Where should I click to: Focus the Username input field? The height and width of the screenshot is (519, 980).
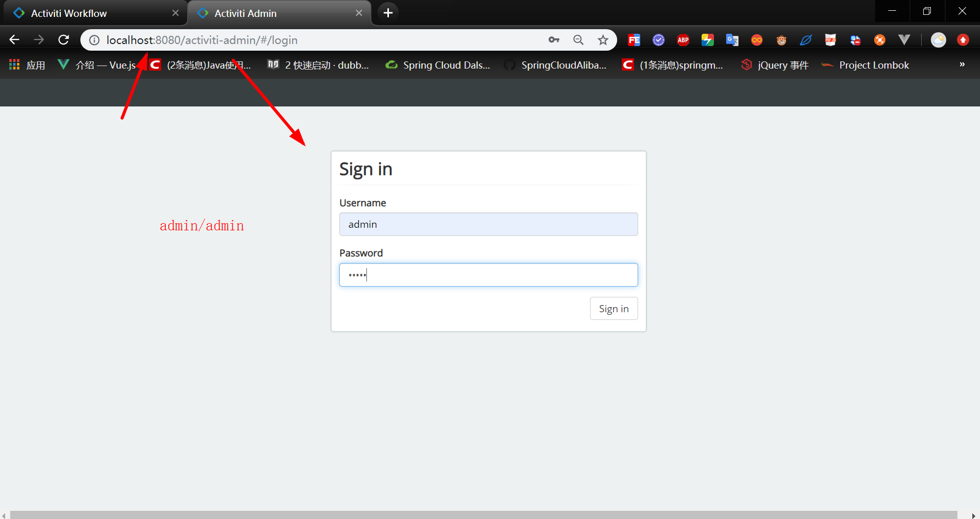488,224
